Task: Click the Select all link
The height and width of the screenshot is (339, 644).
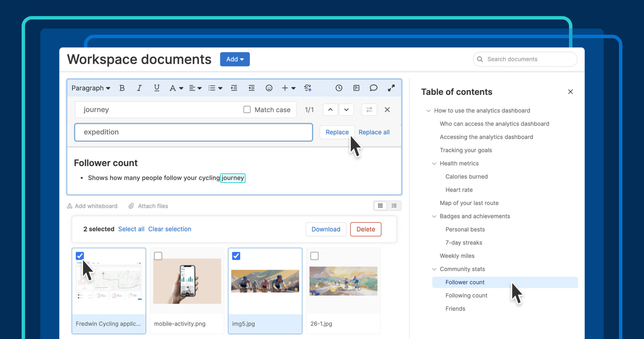Action: click(x=131, y=229)
